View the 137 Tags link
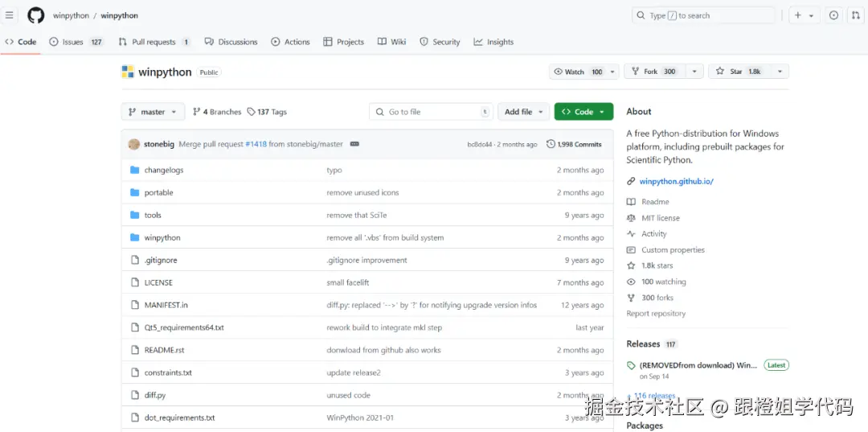Viewport: 868px width, 432px height. (x=268, y=111)
